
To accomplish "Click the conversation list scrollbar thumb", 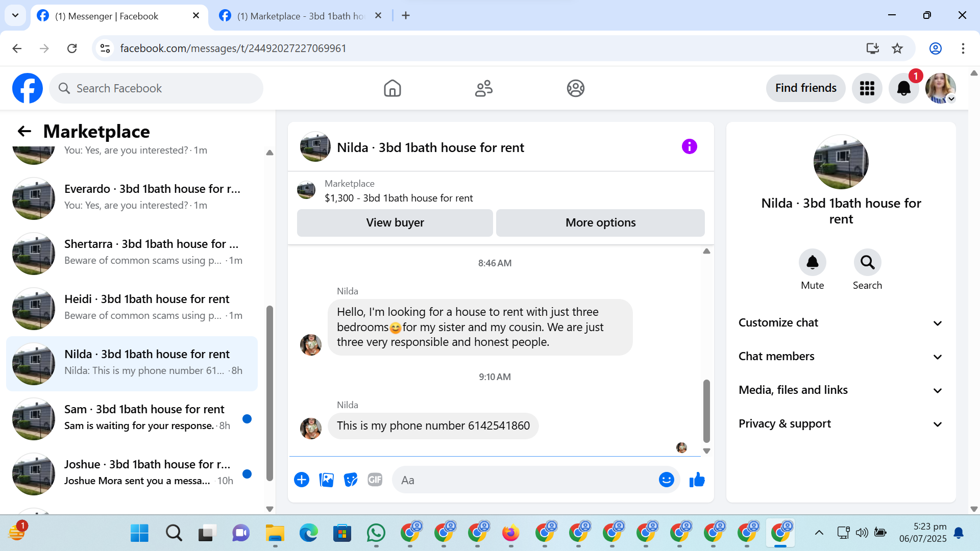I will pos(269,393).
